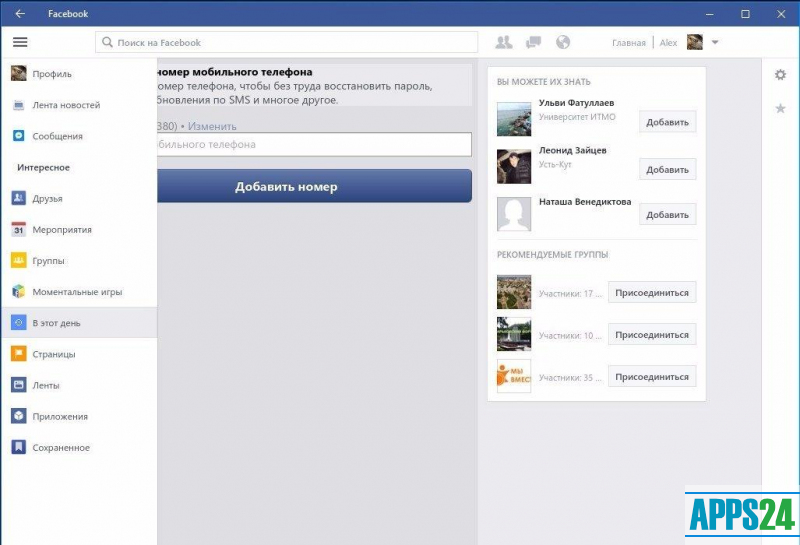The image size is (800, 545).
Task: Open Alex profile picture in top bar
Action: [694, 42]
